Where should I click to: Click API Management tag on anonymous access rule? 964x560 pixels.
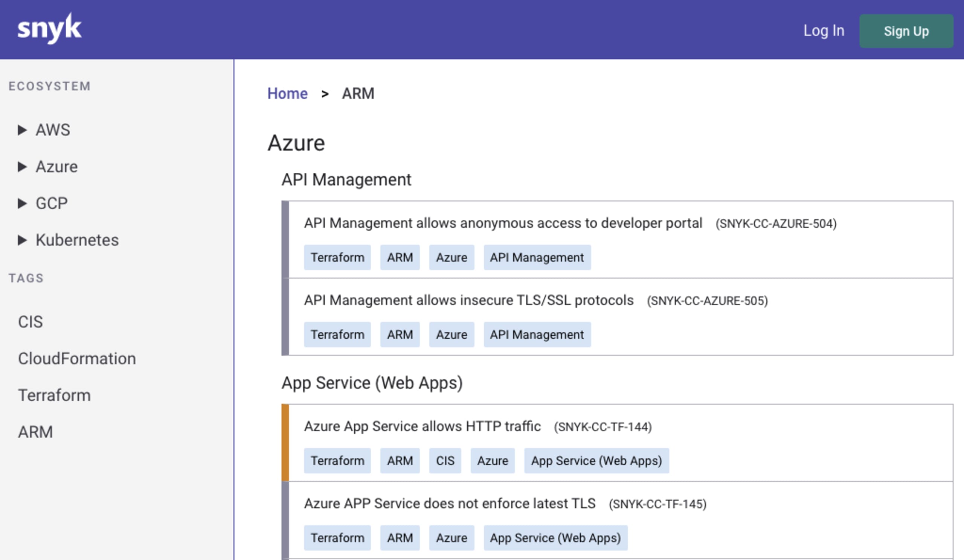(537, 258)
